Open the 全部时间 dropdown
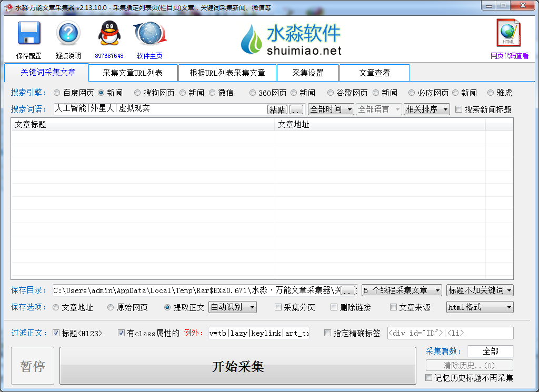Viewport: 539px width, 392px height. tap(331, 109)
